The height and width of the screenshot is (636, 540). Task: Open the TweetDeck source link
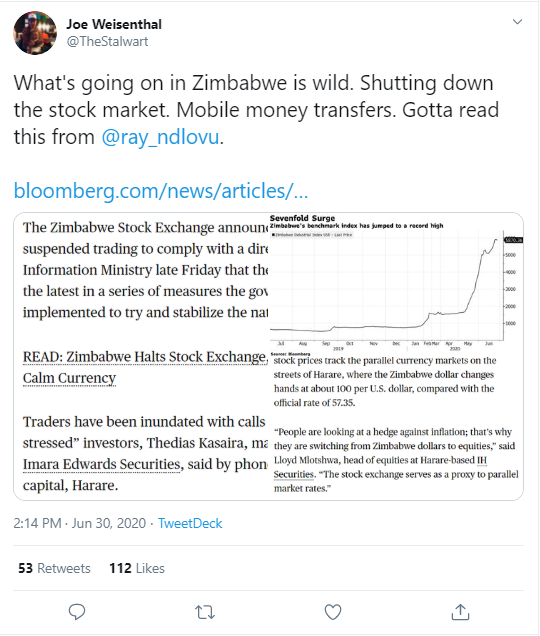190,523
